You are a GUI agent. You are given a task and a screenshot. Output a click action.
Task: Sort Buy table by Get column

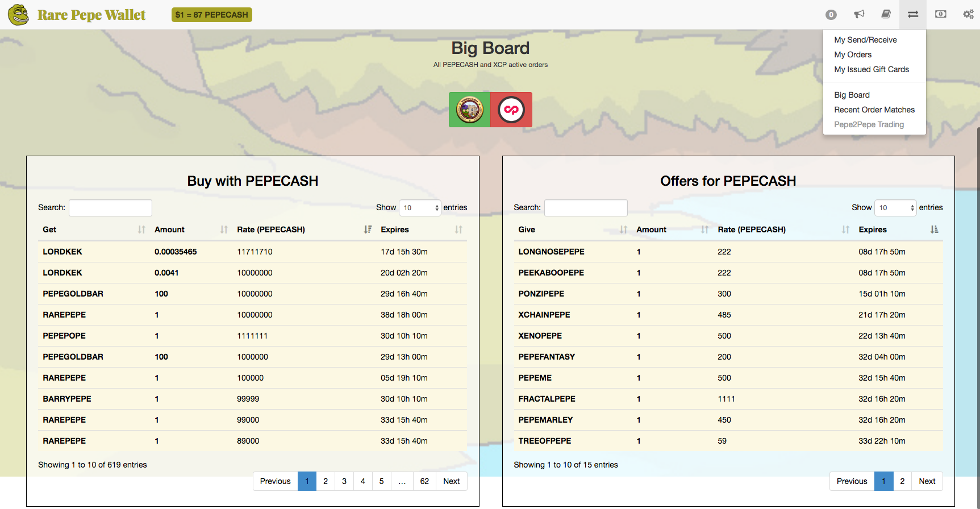tap(94, 230)
